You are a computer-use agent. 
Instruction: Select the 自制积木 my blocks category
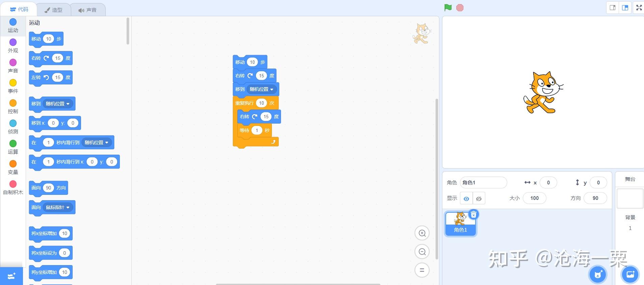pyautogui.click(x=13, y=188)
